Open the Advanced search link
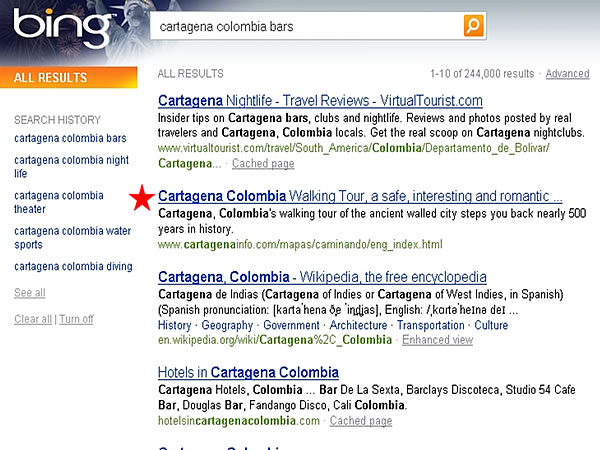This screenshot has width=600, height=450. (567, 74)
